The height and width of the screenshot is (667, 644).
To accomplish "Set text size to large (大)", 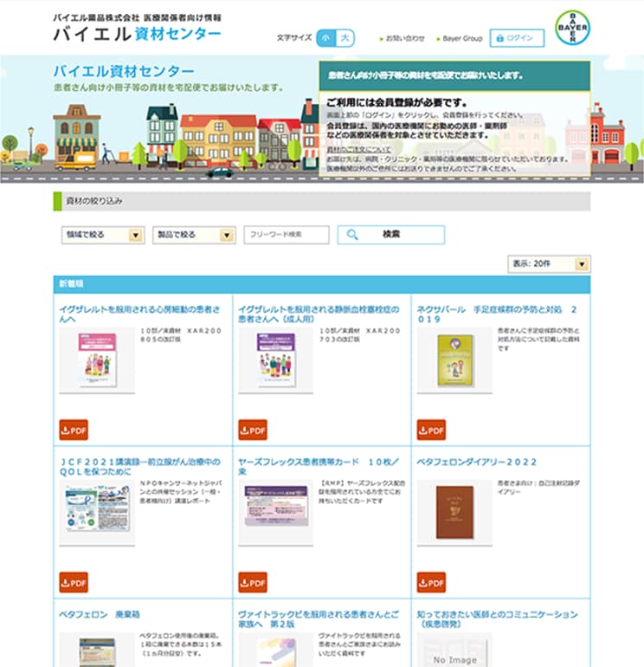I will click(345, 38).
